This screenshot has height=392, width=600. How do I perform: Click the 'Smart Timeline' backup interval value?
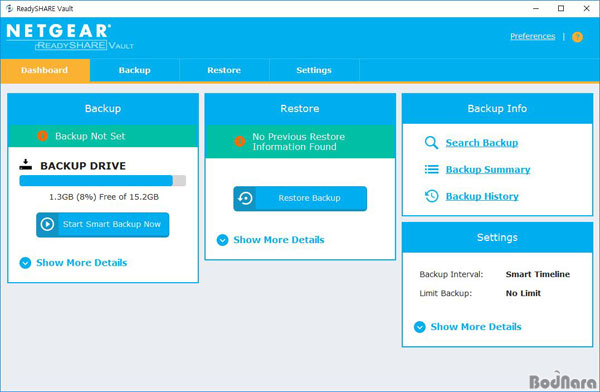tap(538, 274)
